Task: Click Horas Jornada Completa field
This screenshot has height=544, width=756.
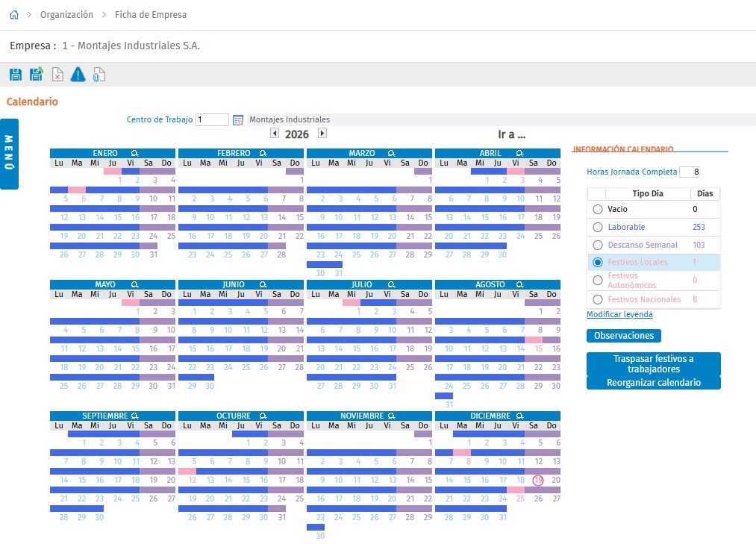Action: coord(689,172)
